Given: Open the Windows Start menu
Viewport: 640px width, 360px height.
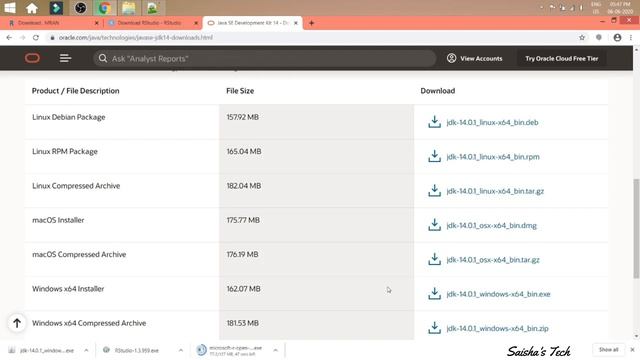Looking at the screenshot, I should click(x=10, y=8).
